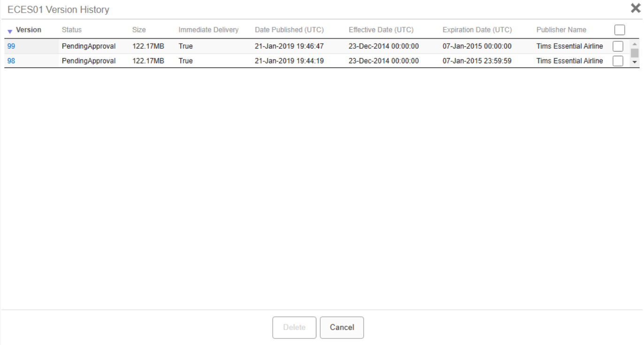Image resolution: width=644 pixels, height=345 pixels.
Task: Click Tims Essential Airline in version 99 row
Action: tap(570, 46)
